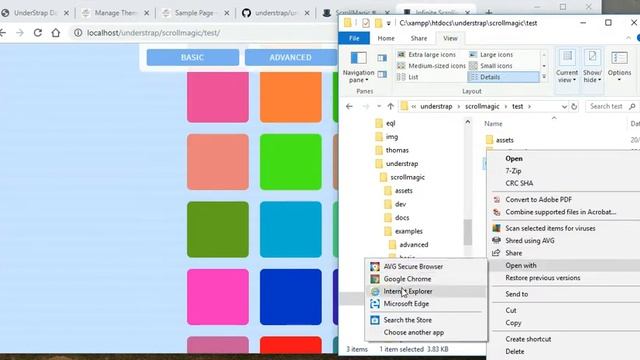The height and width of the screenshot is (360, 640).
Task: Open the Home ribbon tab
Action: pyautogui.click(x=386, y=38)
